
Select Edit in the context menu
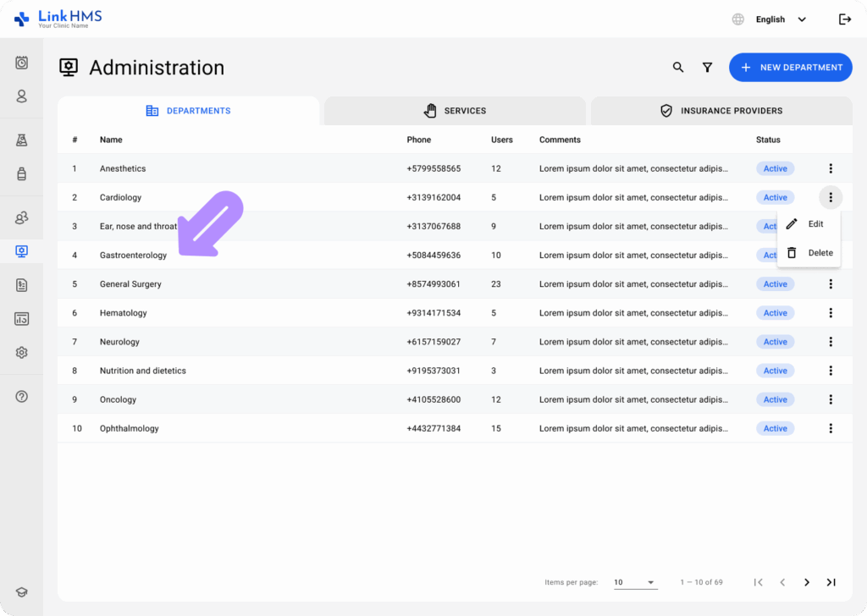808,224
